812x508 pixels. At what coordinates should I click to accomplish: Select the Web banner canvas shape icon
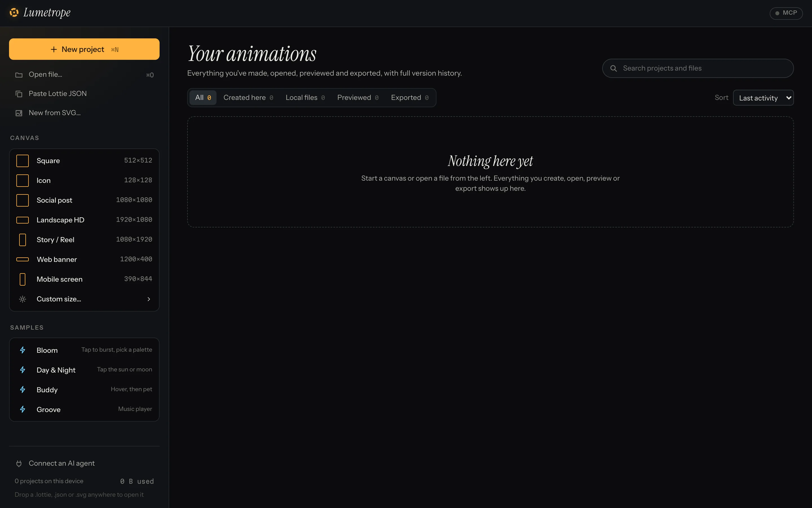(23, 259)
